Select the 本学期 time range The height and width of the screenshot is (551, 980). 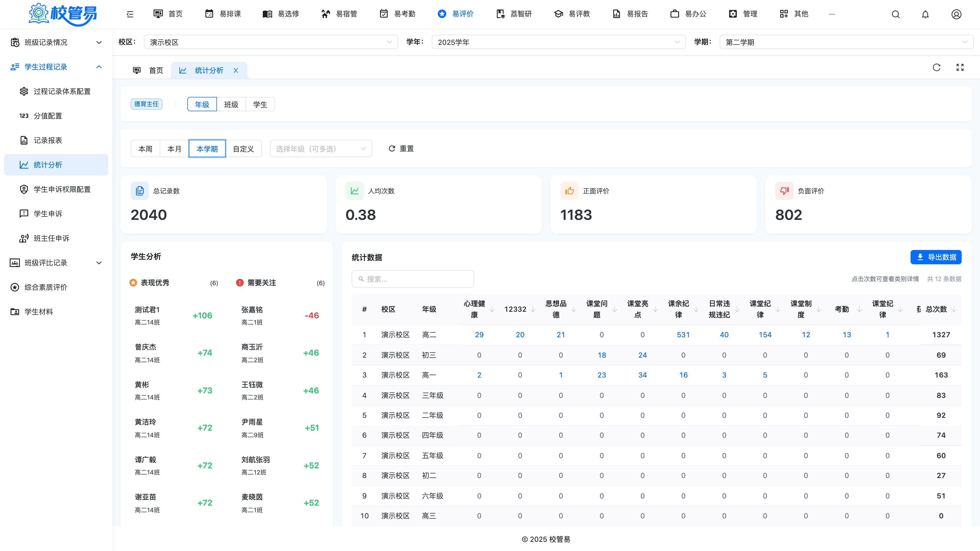click(207, 149)
